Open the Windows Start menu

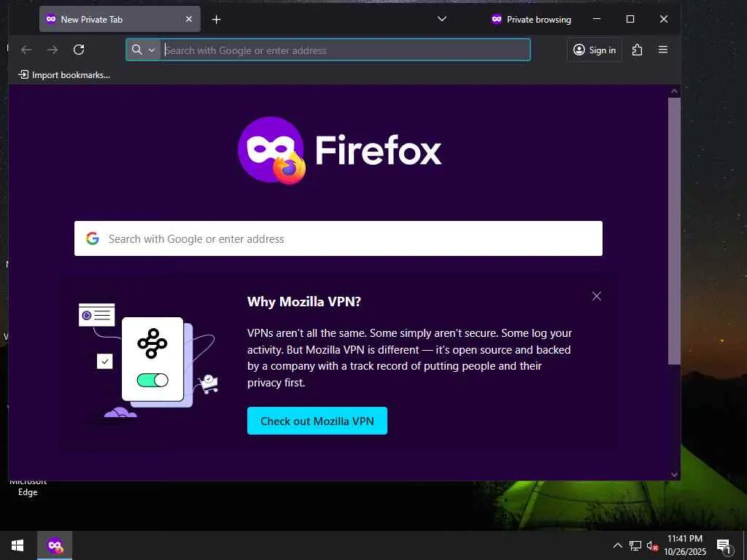click(x=18, y=545)
